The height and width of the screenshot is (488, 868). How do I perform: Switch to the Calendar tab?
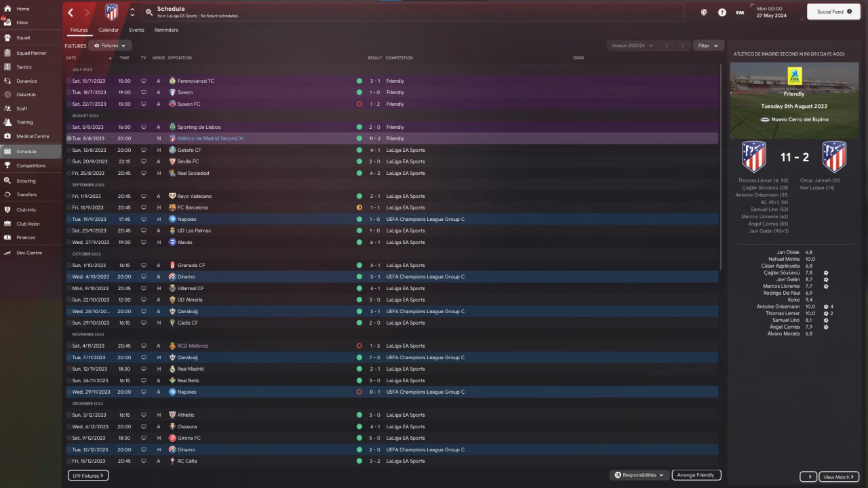click(x=108, y=30)
